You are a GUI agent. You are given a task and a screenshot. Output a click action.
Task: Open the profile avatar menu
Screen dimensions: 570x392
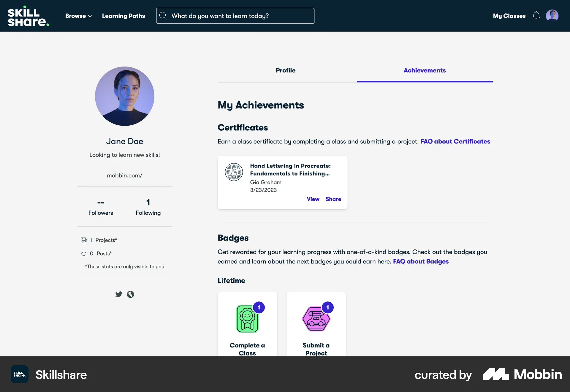click(x=552, y=15)
